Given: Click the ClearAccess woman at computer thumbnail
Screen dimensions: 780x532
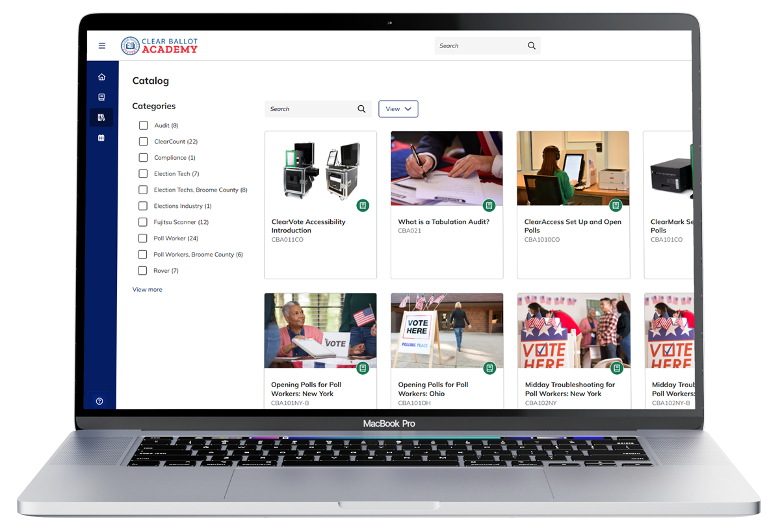Looking at the screenshot, I should (573, 168).
